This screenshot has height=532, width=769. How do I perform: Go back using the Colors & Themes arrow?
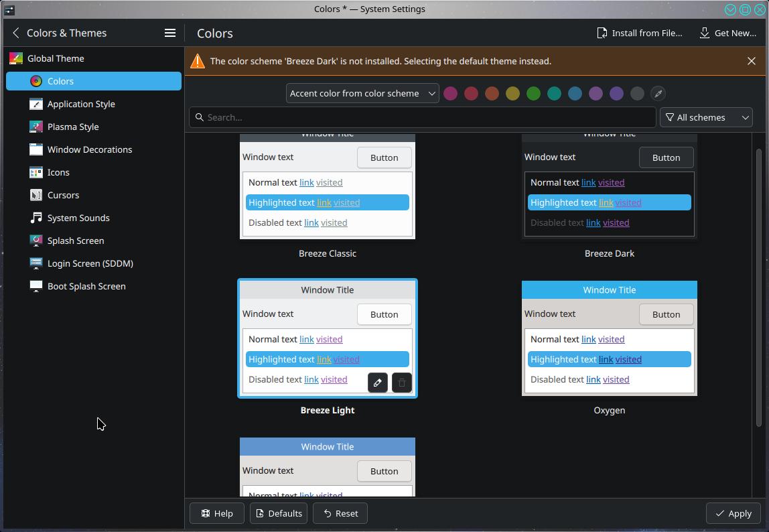click(x=16, y=33)
